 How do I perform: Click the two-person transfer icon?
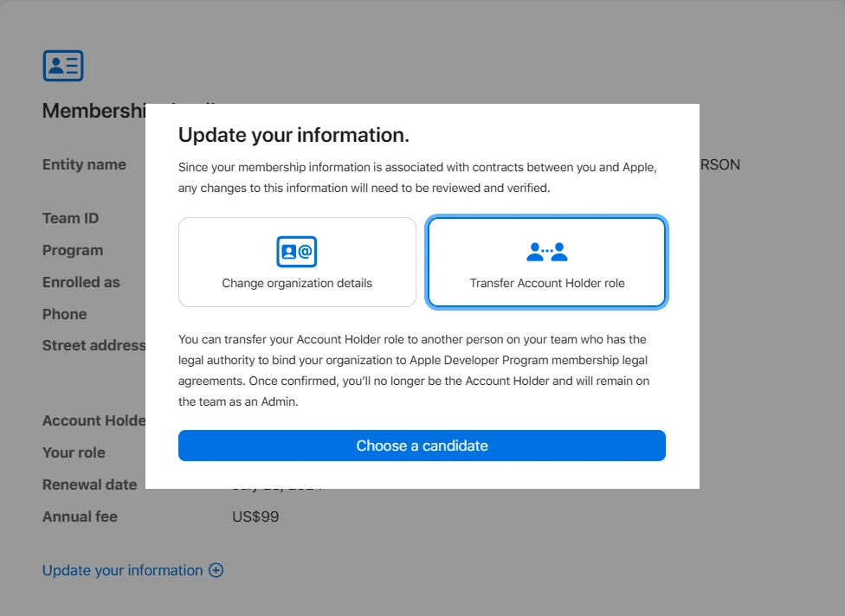pos(546,252)
